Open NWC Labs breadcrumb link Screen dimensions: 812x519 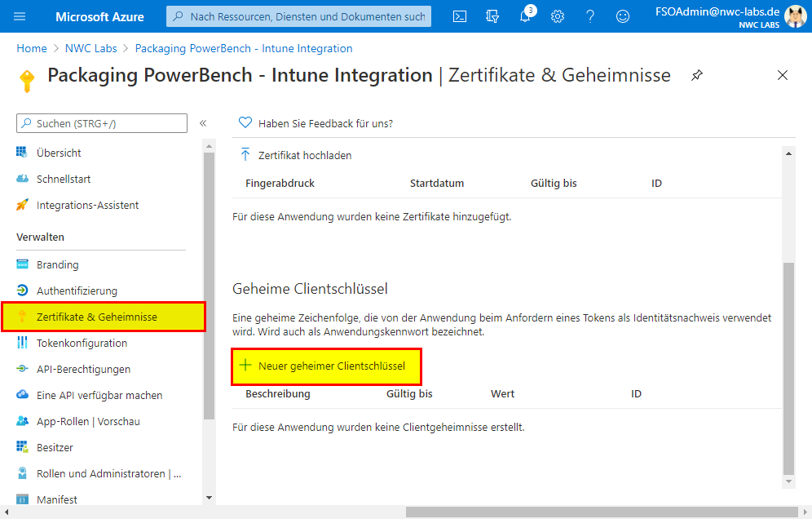point(90,48)
